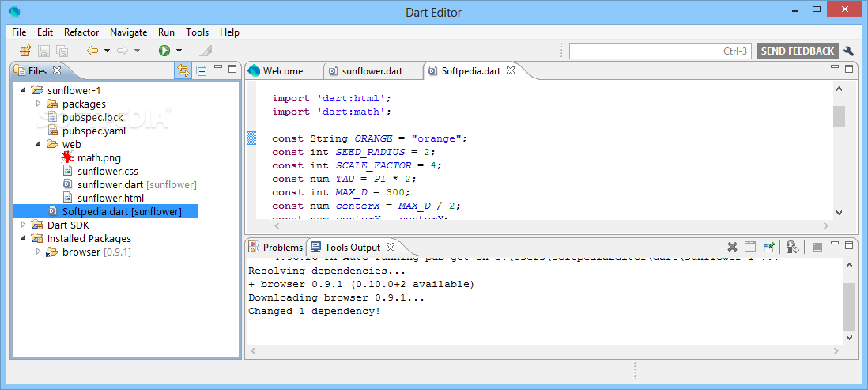Viewport: 868px width, 390px height.
Task: Pin the Tools Output console
Action: [x=768, y=247]
